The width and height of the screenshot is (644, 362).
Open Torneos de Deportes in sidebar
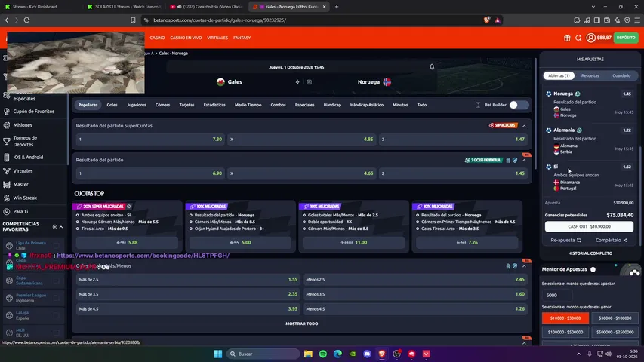pyautogui.click(x=25, y=141)
